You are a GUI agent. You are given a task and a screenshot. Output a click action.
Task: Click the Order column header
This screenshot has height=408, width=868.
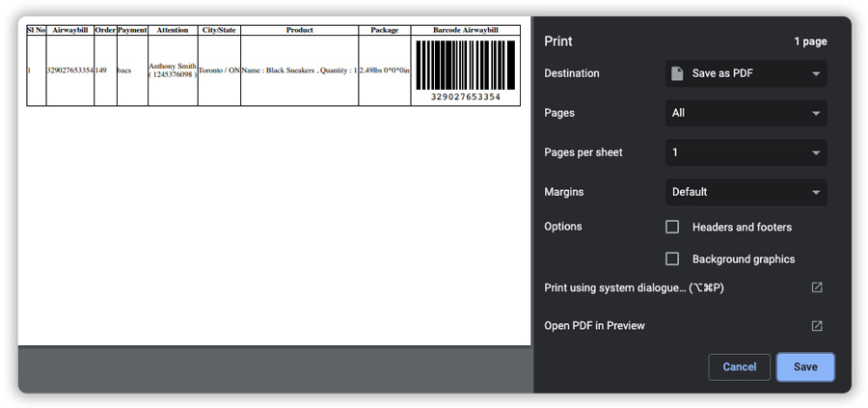[x=105, y=30]
